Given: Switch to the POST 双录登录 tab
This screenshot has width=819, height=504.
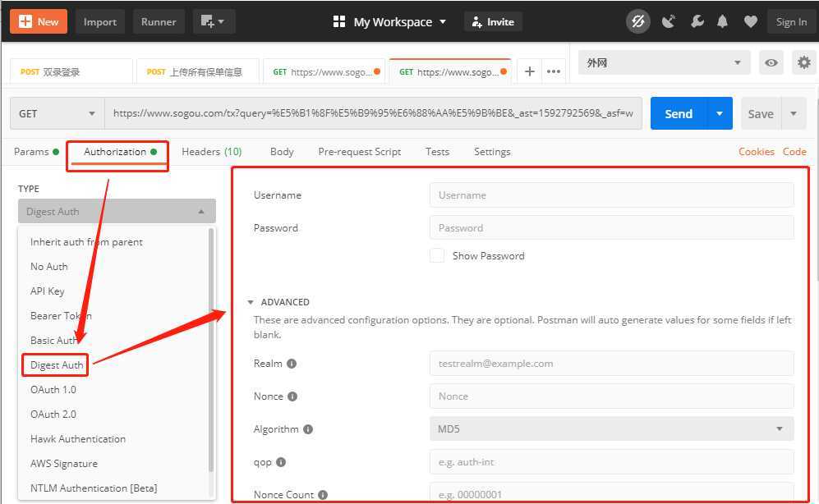Looking at the screenshot, I should 71,71.
